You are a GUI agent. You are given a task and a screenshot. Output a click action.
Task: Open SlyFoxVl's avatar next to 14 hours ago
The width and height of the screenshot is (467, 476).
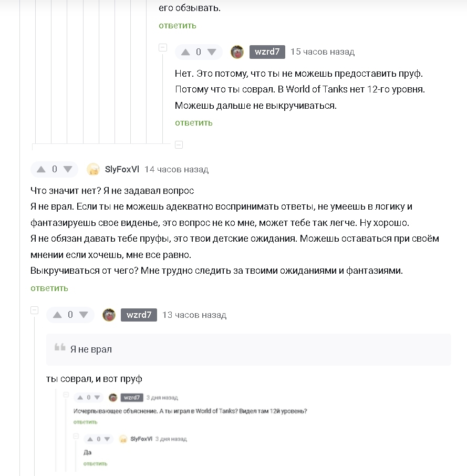point(94,169)
